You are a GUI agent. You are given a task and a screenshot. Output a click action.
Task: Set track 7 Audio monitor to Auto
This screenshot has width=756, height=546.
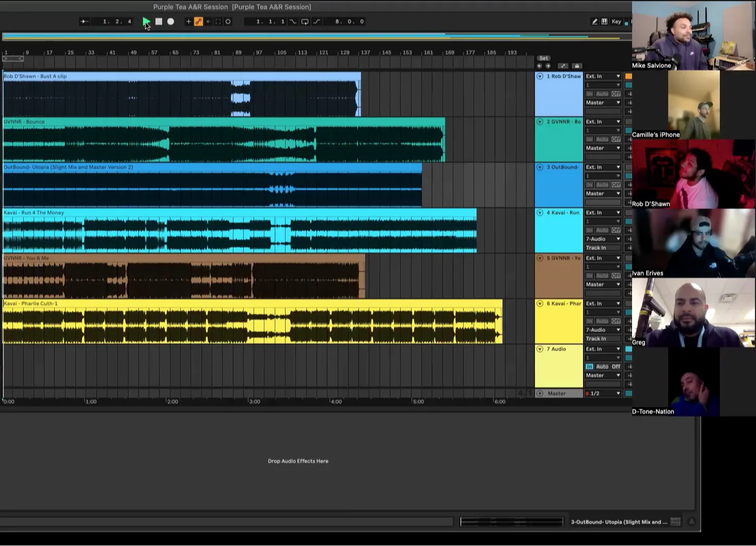click(602, 367)
